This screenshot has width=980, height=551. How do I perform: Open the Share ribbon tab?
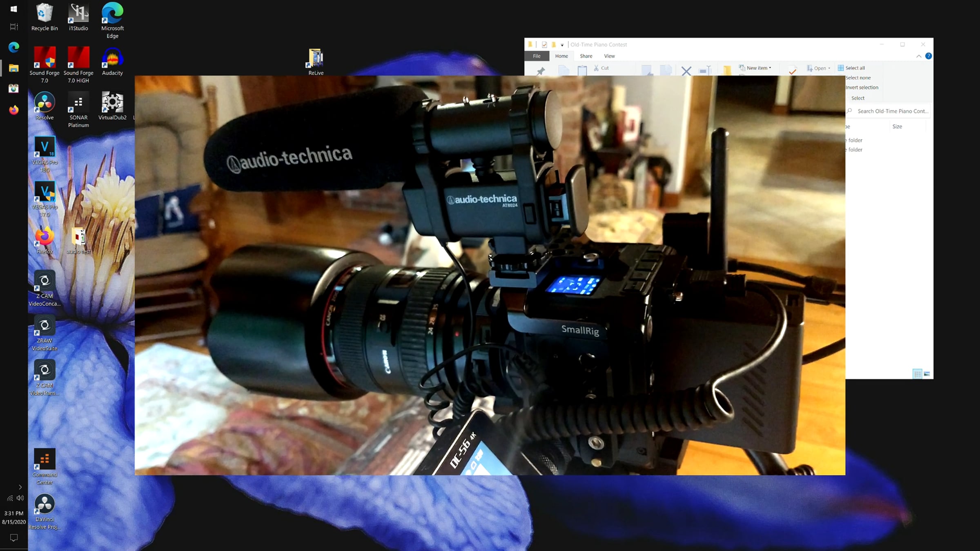click(x=586, y=56)
